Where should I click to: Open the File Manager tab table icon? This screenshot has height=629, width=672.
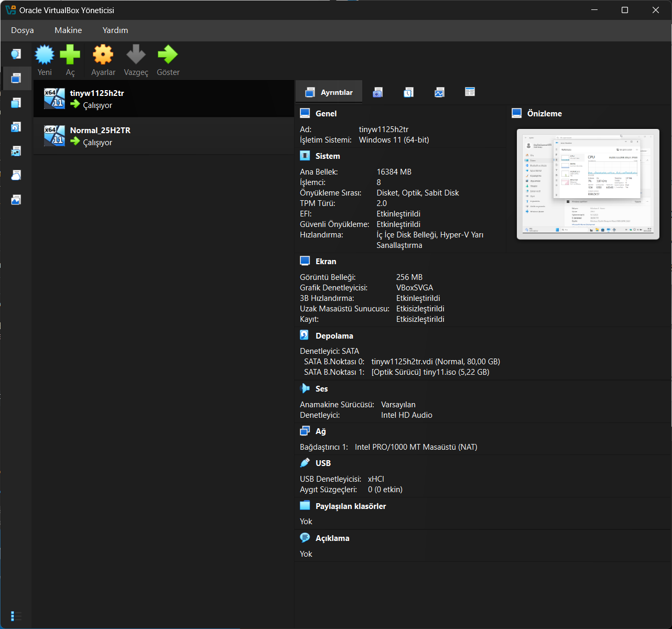pos(470,92)
